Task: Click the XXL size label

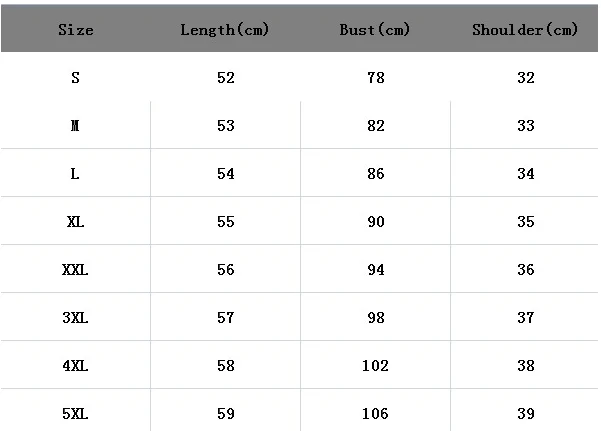Action: point(75,270)
